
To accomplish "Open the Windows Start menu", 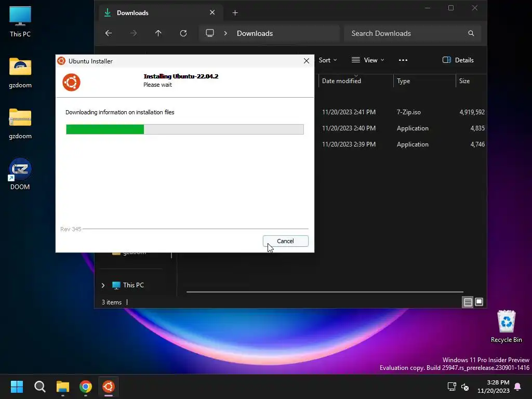I will click(17, 387).
